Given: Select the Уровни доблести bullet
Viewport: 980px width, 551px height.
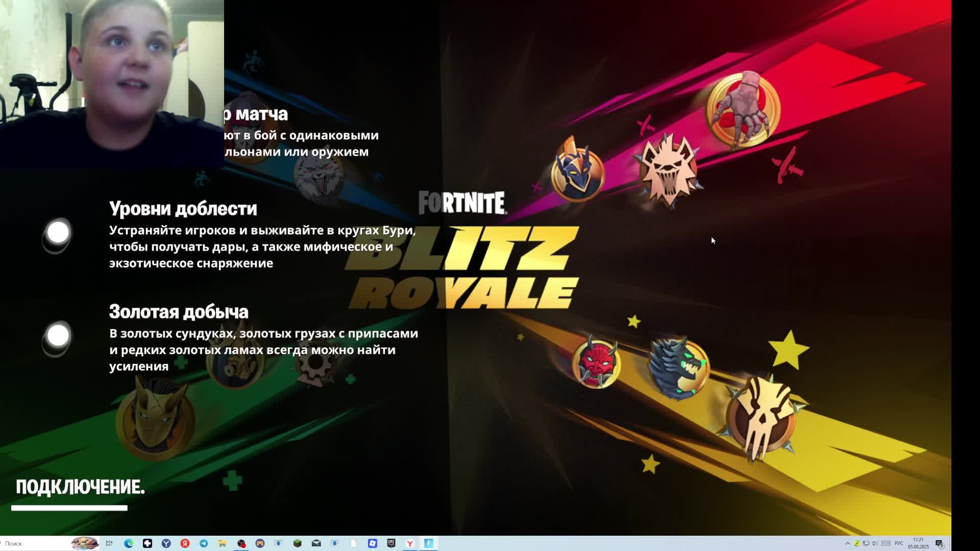Looking at the screenshot, I should click(x=58, y=233).
